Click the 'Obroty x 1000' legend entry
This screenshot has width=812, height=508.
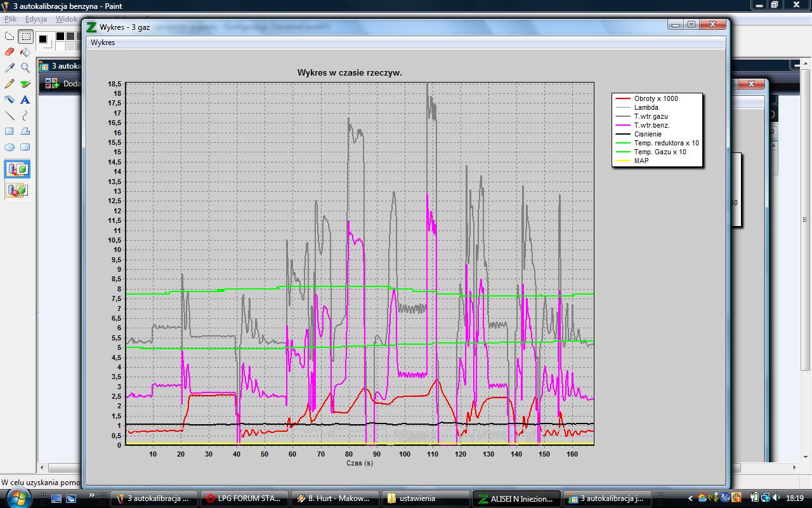tap(656, 98)
